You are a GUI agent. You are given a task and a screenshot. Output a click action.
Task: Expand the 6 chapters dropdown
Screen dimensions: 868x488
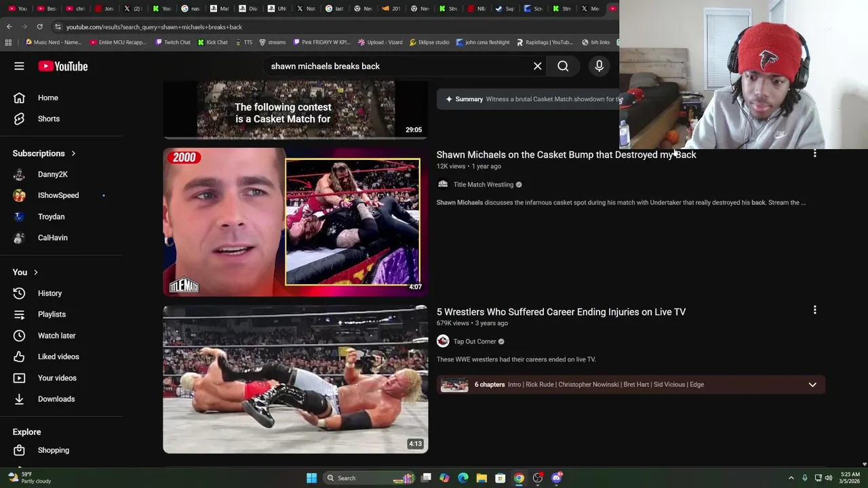point(812,384)
